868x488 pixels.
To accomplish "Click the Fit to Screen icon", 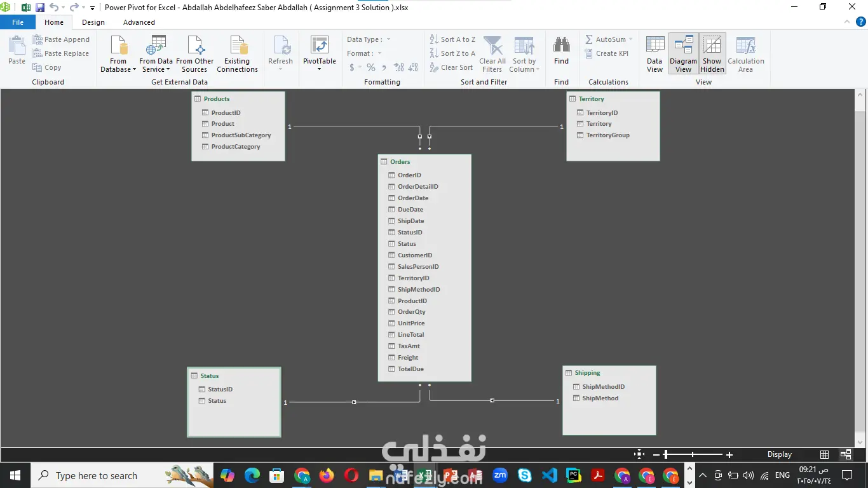I will [x=639, y=454].
